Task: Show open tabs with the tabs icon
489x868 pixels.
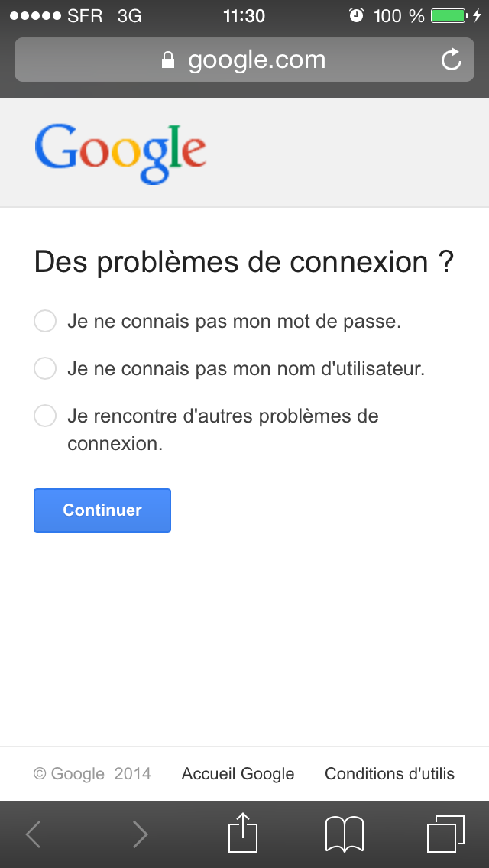Action: (x=445, y=834)
